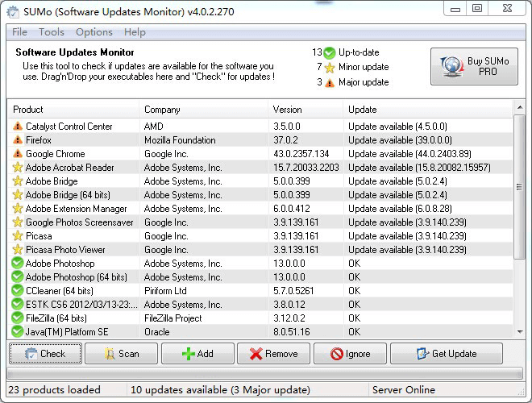The height and width of the screenshot is (403, 532).
Task: Click version "43.0.2357.134" cell
Action: tap(301, 154)
